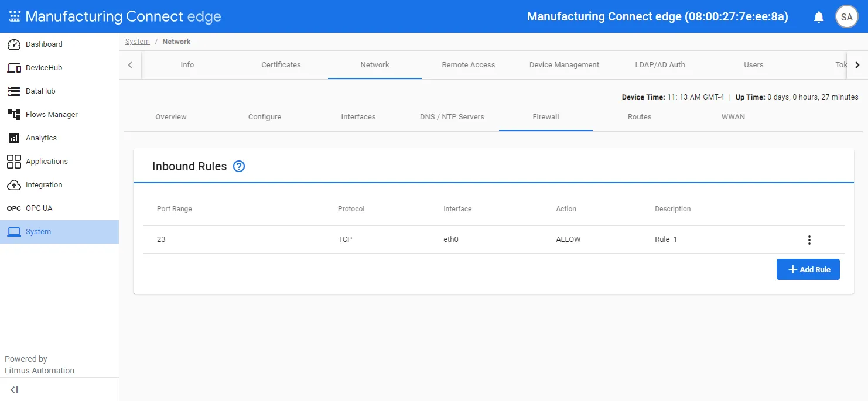868x401 pixels.
Task: Open Dashboard from the sidebar
Action: coord(60,44)
